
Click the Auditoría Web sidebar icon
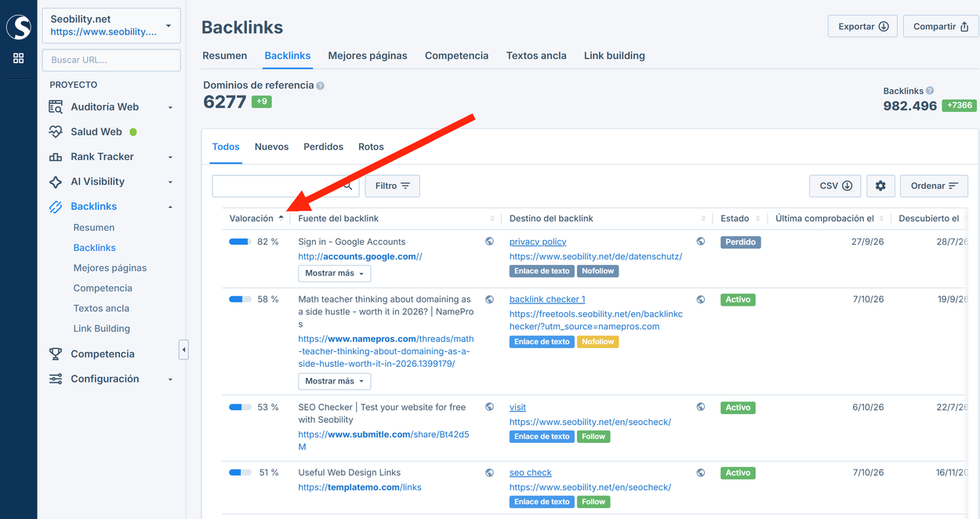pyautogui.click(x=56, y=107)
